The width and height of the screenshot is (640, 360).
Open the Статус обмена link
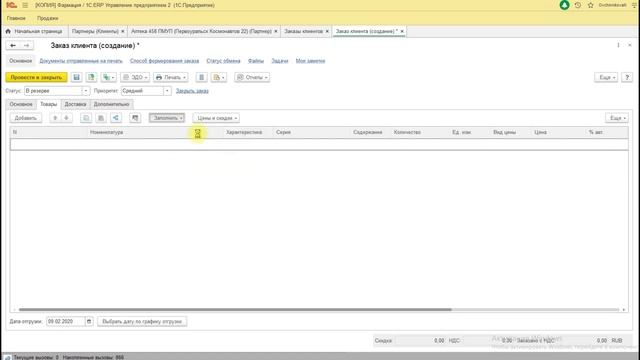click(223, 61)
